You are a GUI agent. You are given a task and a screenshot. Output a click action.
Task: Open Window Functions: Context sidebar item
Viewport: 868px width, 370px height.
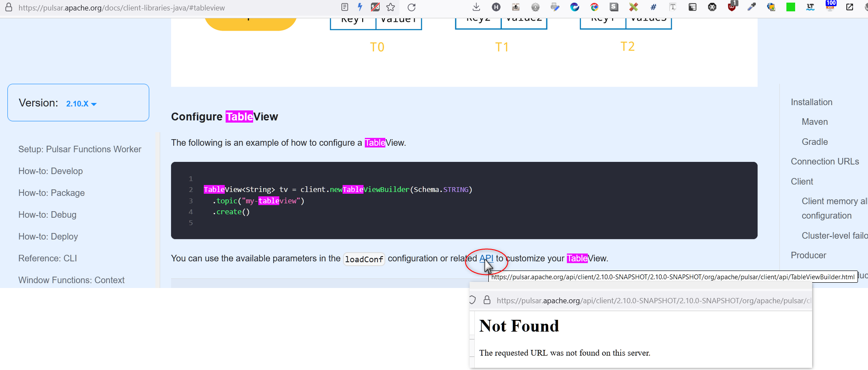coord(72,280)
